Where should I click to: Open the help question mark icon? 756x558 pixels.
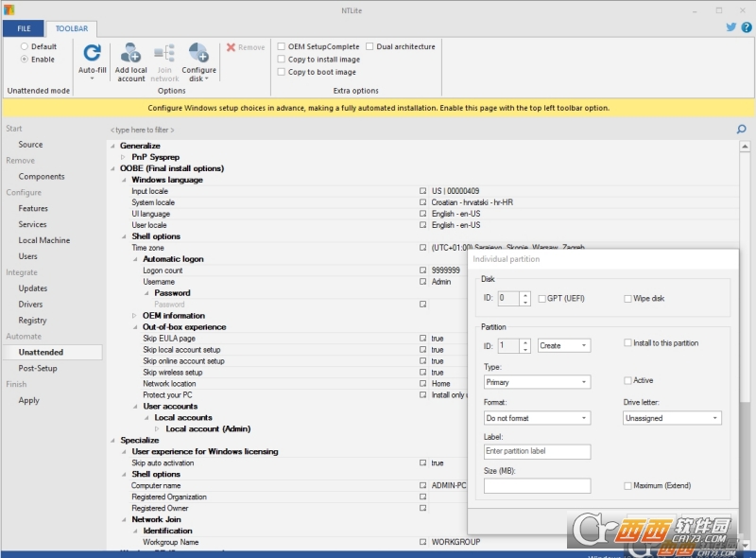point(747,27)
